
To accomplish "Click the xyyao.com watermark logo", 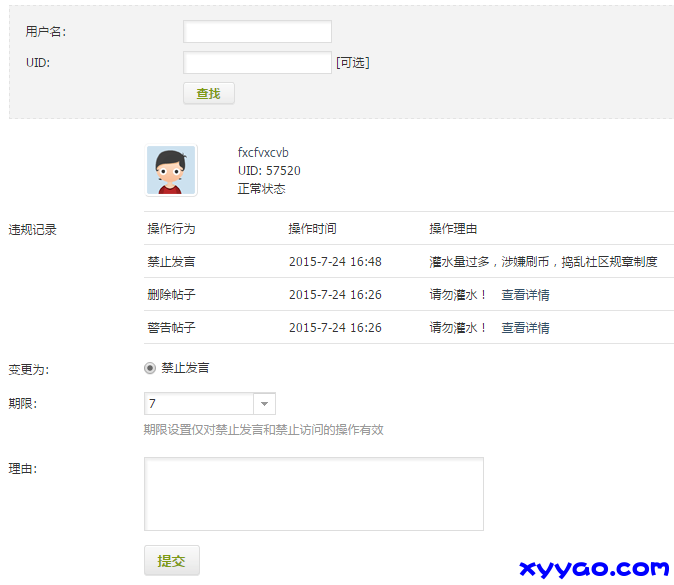I will 594,568.
